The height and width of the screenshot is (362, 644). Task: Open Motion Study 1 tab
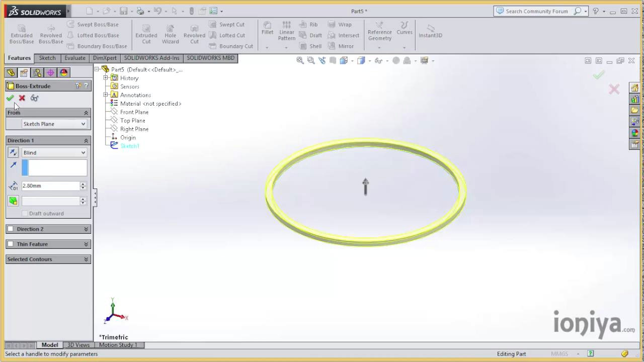(118, 345)
